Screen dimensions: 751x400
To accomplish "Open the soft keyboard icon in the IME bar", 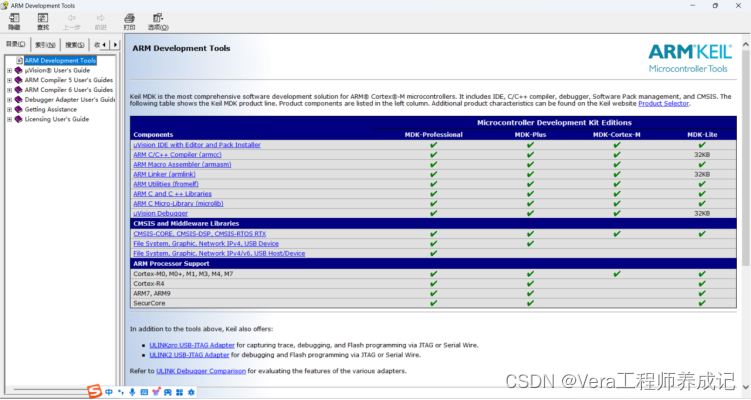I will pyautogui.click(x=144, y=392).
